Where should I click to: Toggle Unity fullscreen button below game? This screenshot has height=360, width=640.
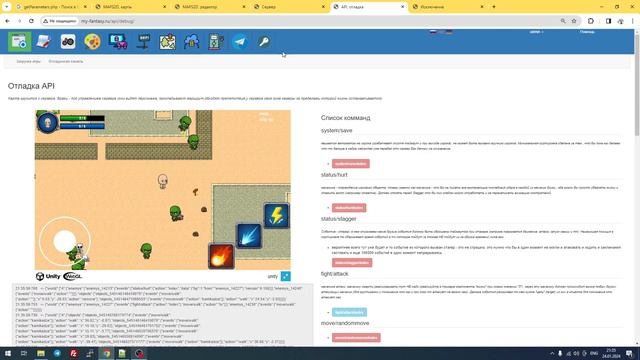(x=286, y=276)
